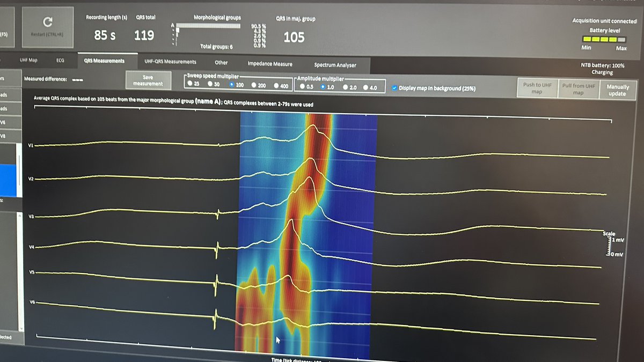Click the Save measurement button
644x362 pixels.
[148, 80]
